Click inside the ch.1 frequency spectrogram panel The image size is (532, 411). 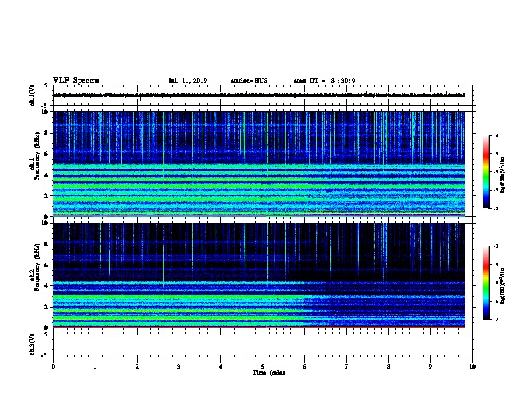[259, 164]
